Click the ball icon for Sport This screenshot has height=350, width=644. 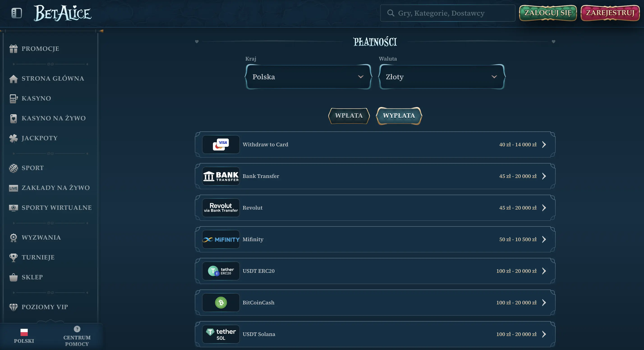(14, 168)
